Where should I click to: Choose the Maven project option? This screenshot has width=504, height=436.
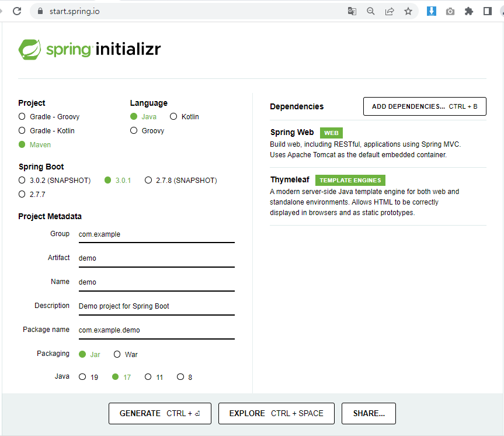click(34, 144)
